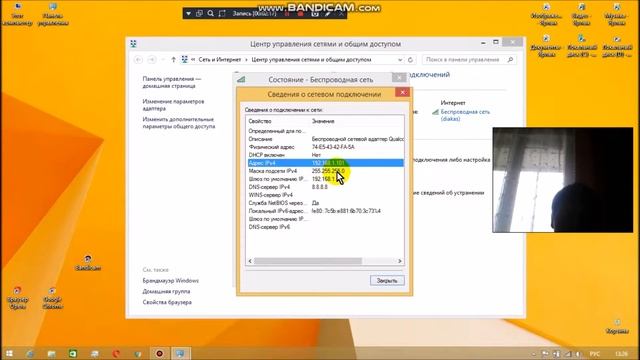Open File Explorer from taskbar

click(x=51, y=353)
